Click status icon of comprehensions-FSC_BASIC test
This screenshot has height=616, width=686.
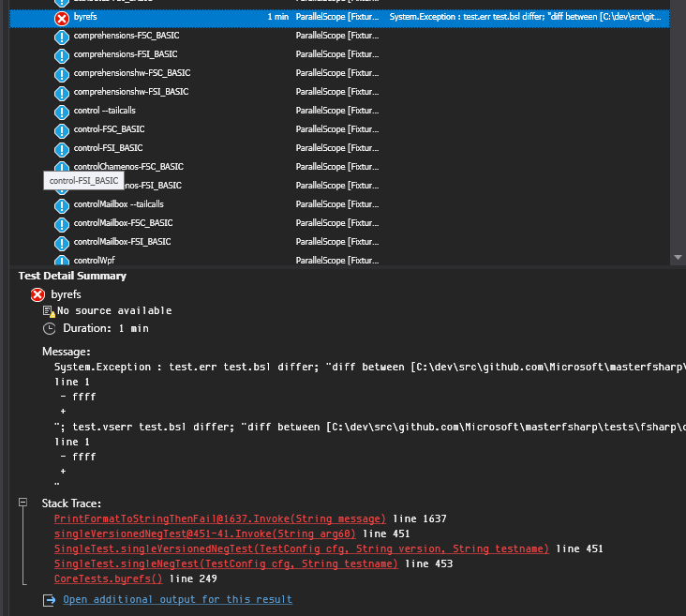tap(62, 38)
